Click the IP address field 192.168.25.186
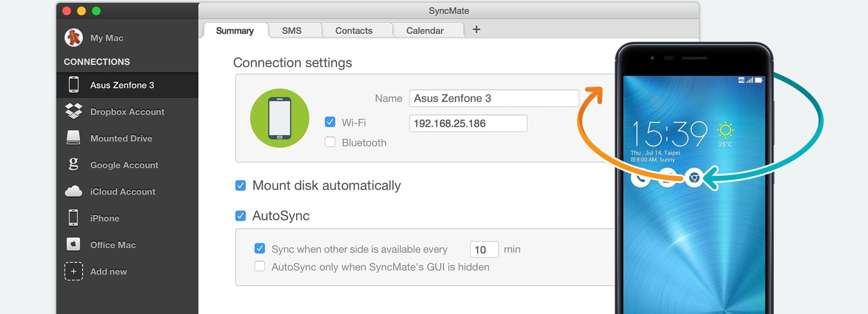This screenshot has width=868, height=314. (468, 123)
